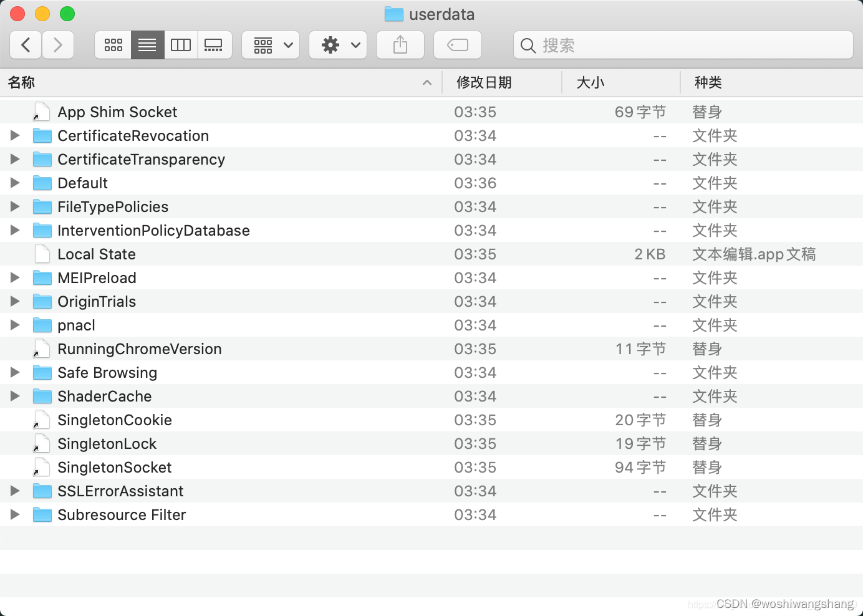Select the SSLErrorAssistant folder icon
The height and width of the screenshot is (616, 863).
[x=42, y=491]
